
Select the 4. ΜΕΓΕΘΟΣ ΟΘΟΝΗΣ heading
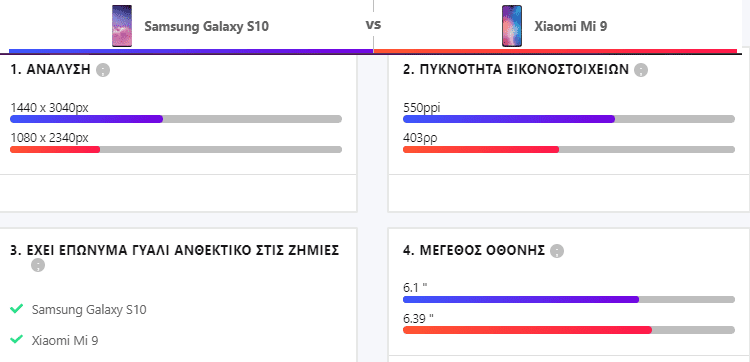pos(474,251)
